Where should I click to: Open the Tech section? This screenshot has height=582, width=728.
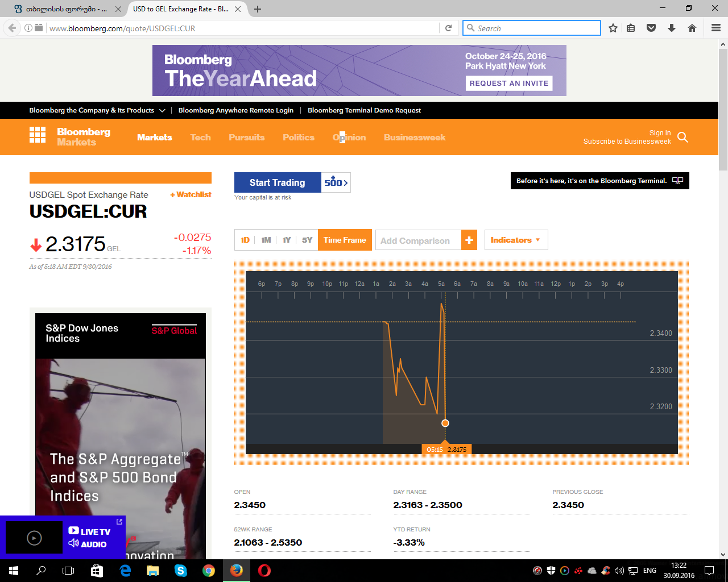pyautogui.click(x=201, y=137)
